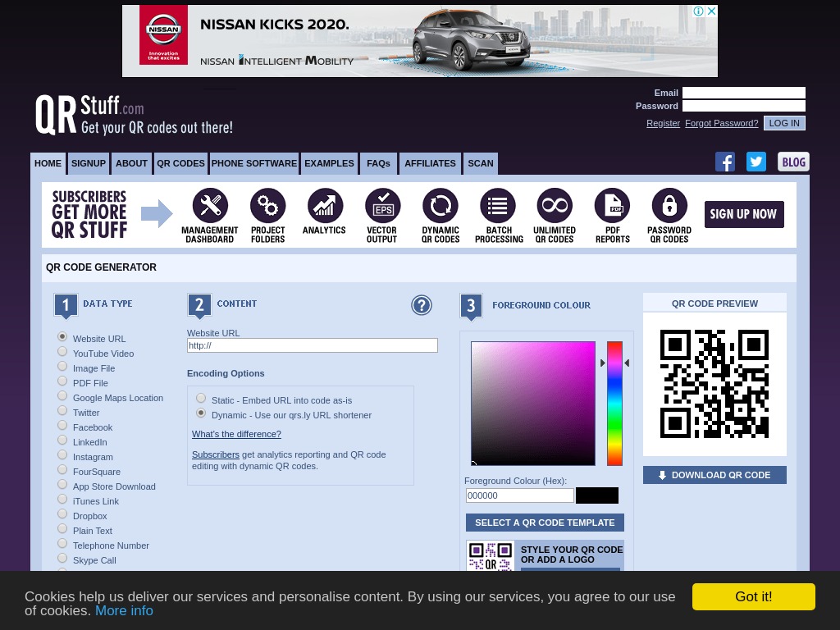Open the SIGNUP tab
The width and height of the screenshot is (840, 630).
click(89, 163)
